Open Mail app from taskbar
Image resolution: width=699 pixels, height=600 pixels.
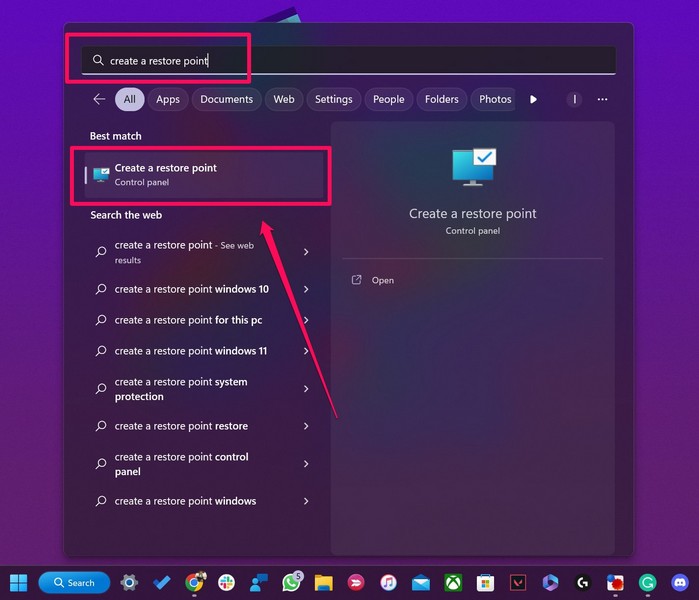point(421,583)
